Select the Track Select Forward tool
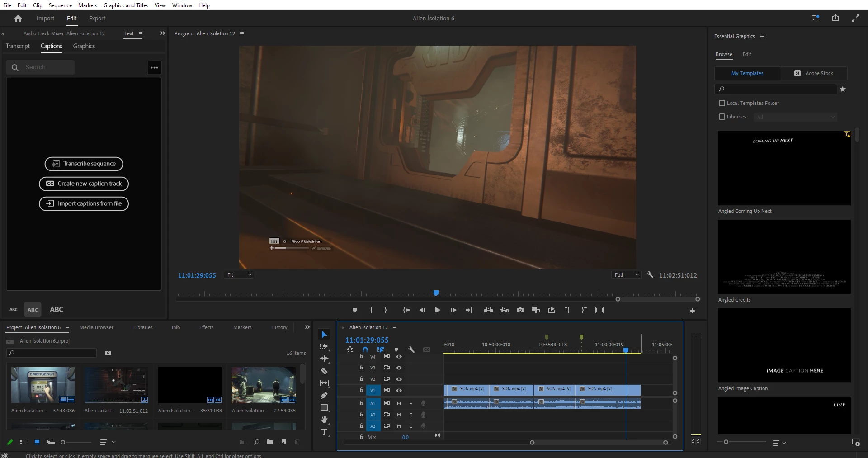The width and height of the screenshot is (868, 458). (x=324, y=347)
